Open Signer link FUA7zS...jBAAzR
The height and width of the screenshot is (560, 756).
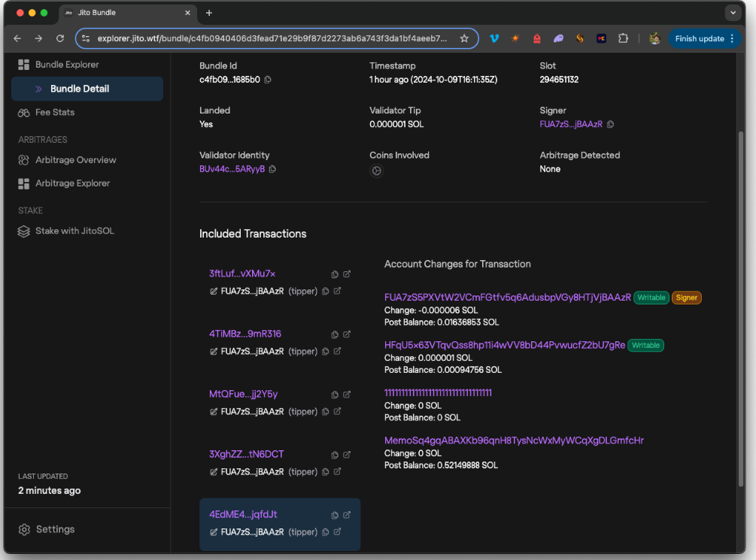[571, 124]
